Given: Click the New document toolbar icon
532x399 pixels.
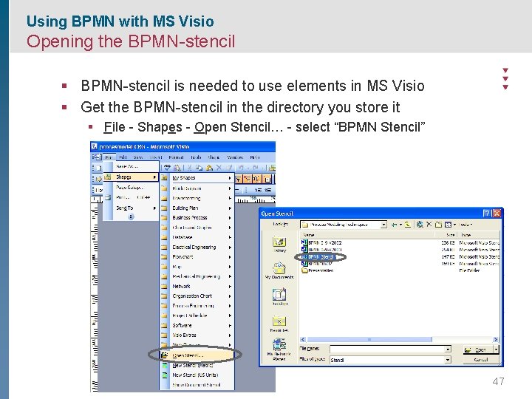Looking at the screenshot, I should (98, 168).
